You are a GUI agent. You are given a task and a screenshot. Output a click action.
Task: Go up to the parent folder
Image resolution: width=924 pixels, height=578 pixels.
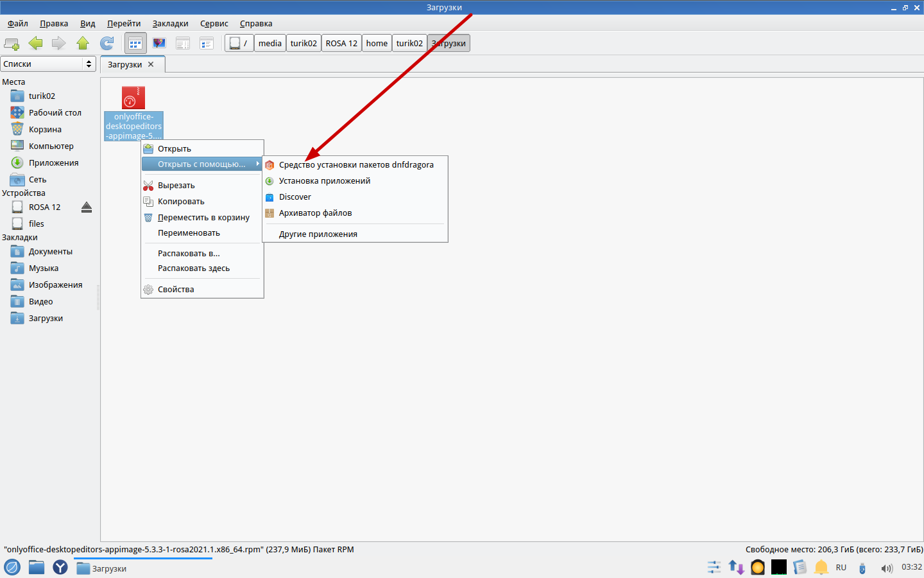coord(83,43)
